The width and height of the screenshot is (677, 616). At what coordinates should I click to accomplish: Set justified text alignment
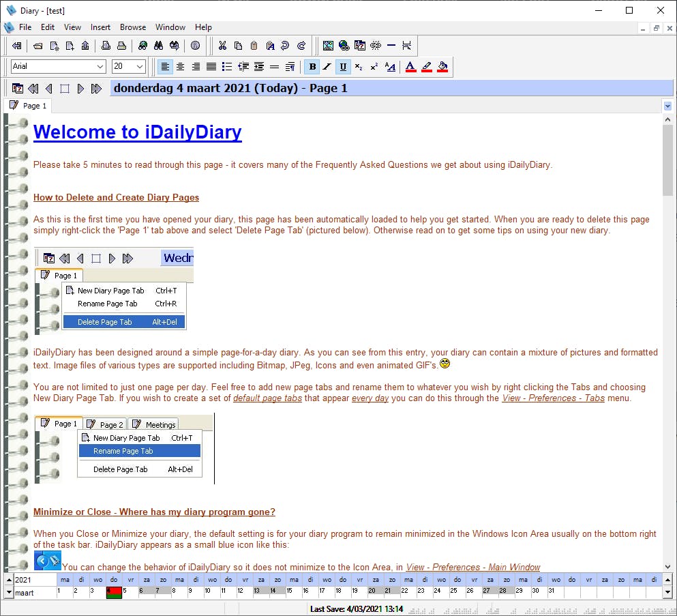click(211, 67)
